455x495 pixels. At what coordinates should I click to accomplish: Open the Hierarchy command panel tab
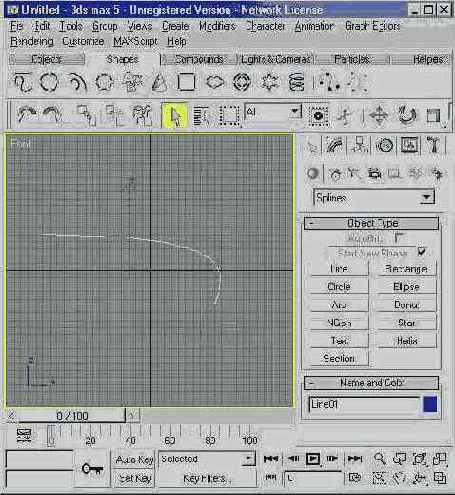click(359, 145)
